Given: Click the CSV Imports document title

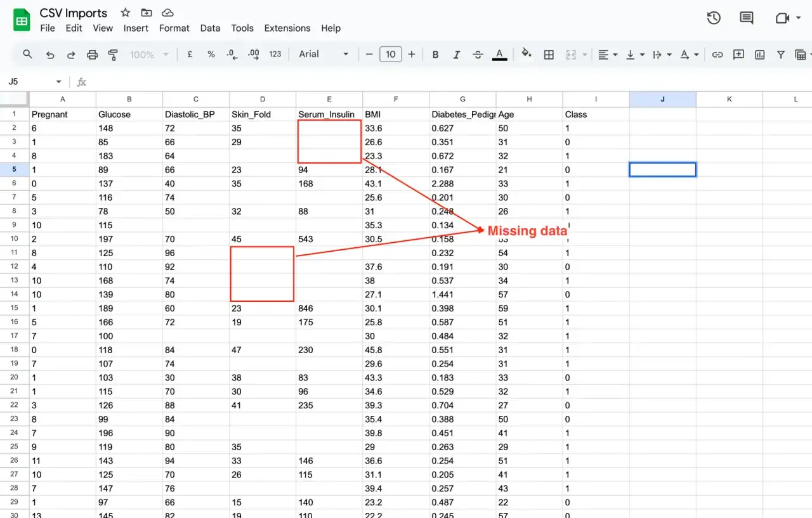Looking at the screenshot, I should 74,13.
